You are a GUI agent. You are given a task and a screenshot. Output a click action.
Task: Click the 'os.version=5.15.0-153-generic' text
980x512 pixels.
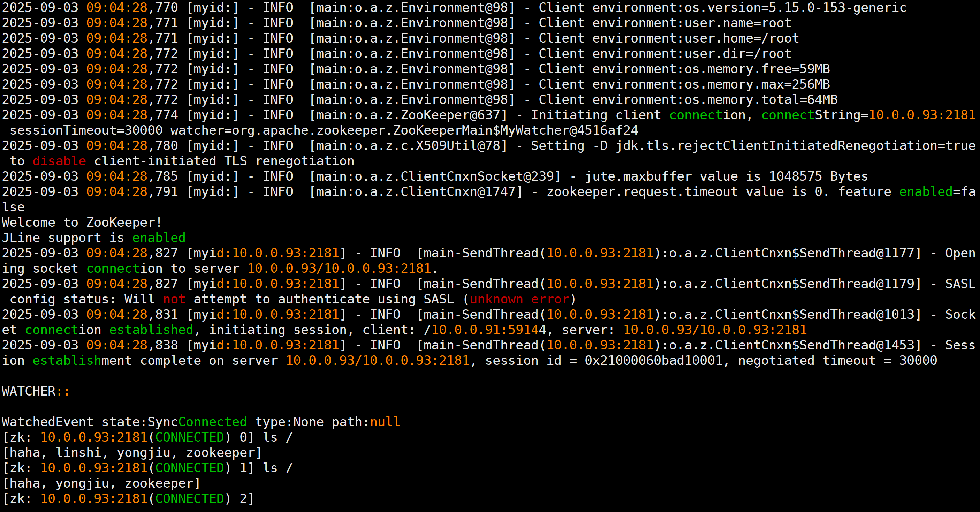796,8
